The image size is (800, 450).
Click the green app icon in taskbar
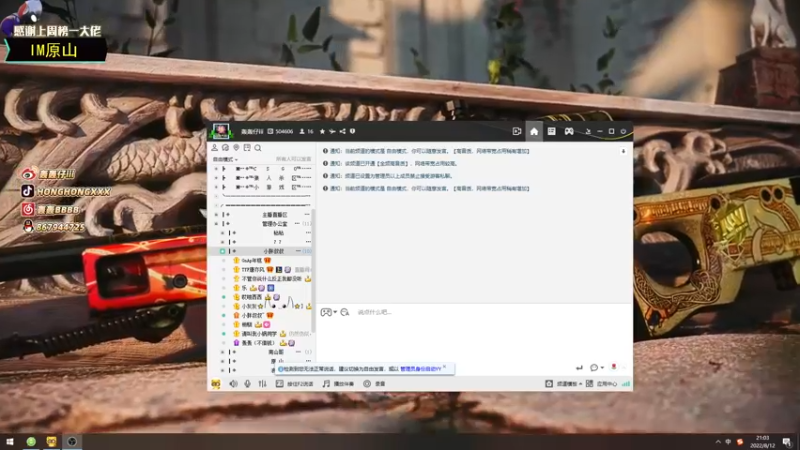(31, 441)
